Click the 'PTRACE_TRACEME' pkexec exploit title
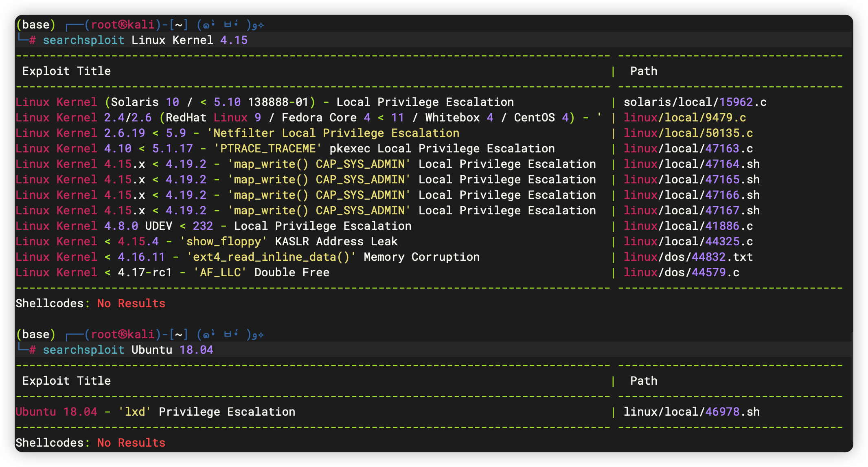The width and height of the screenshot is (868, 467). (285, 148)
